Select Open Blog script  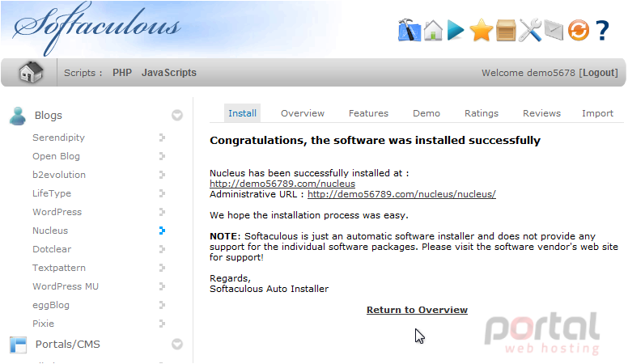point(56,156)
